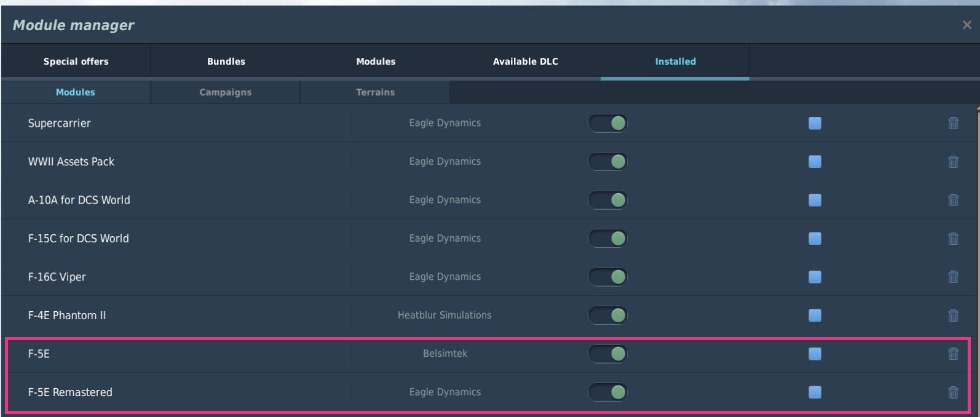Toggle the A-10A for DCS World switch
The width and height of the screenshot is (980, 417).
click(607, 200)
